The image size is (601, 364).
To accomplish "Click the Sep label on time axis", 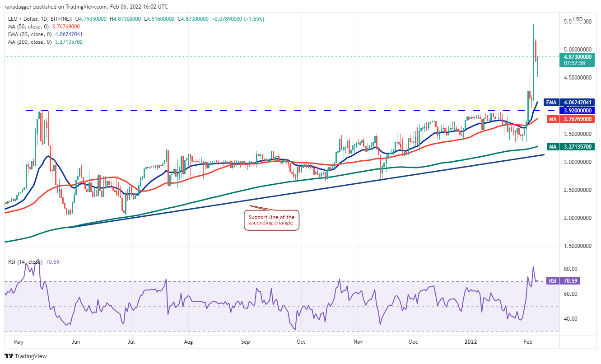I will (x=246, y=342).
